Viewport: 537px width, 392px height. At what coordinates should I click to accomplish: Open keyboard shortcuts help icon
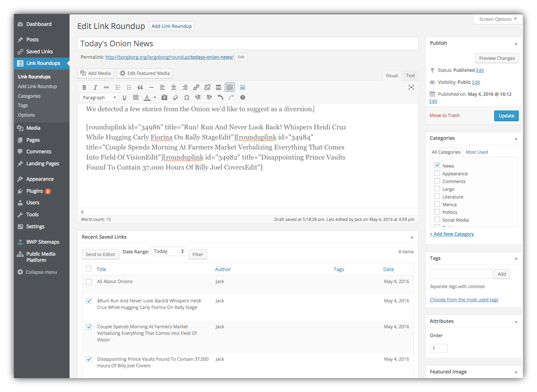pyautogui.click(x=243, y=97)
